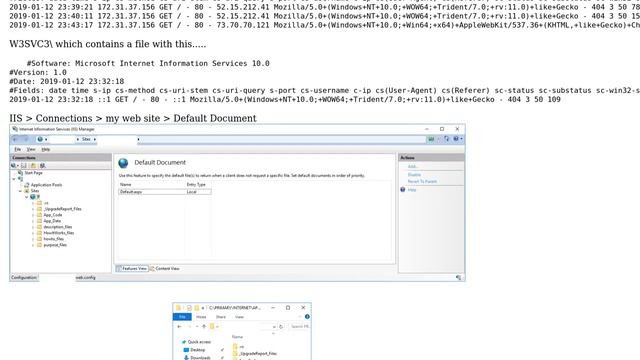Image resolution: width=640 pixels, height=360 pixels.
Task: Click the IIS Manager back arrow
Action: 16,140
